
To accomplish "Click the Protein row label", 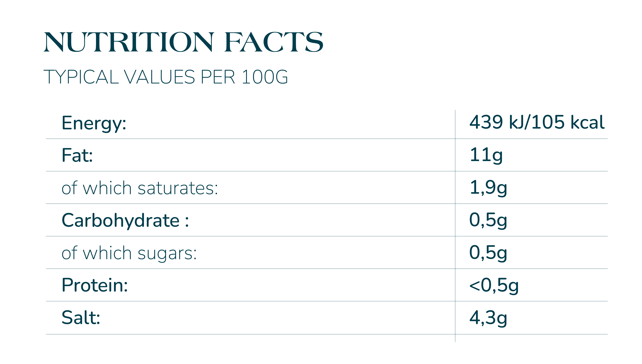I will [95, 285].
